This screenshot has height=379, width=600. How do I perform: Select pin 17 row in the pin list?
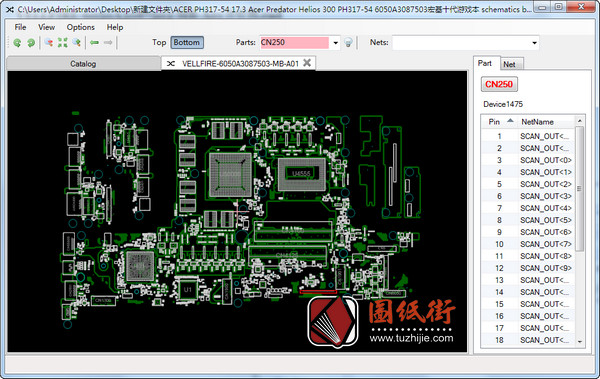[528, 328]
